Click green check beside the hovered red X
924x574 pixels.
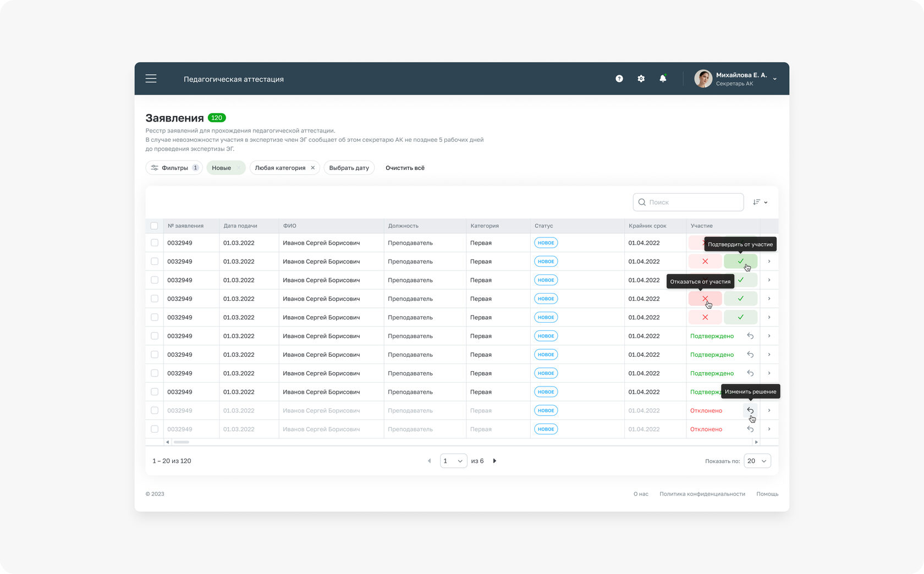[740, 299]
